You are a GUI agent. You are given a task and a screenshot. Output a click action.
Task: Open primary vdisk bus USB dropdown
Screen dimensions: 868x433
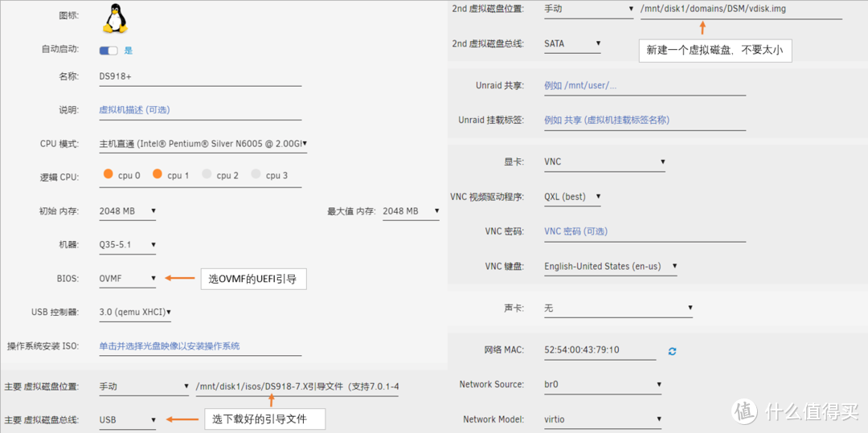(127, 420)
